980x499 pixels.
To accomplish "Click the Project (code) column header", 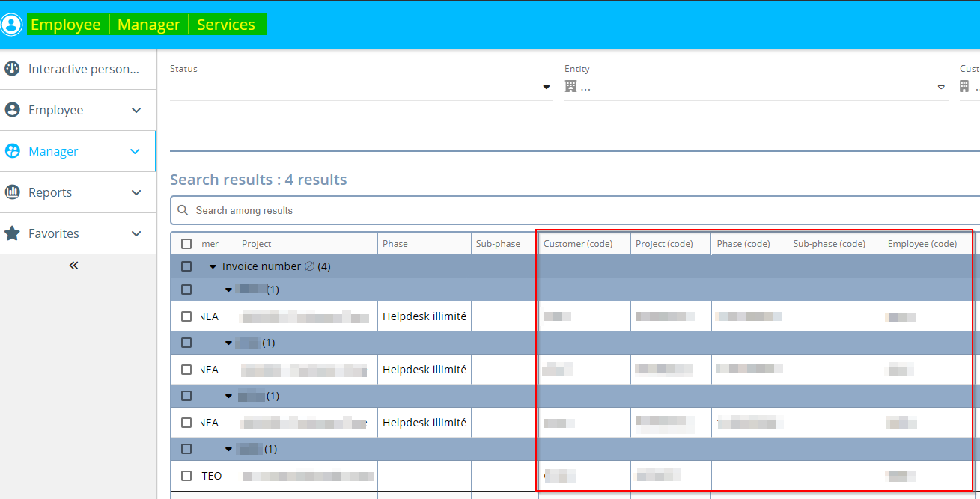I will (664, 244).
